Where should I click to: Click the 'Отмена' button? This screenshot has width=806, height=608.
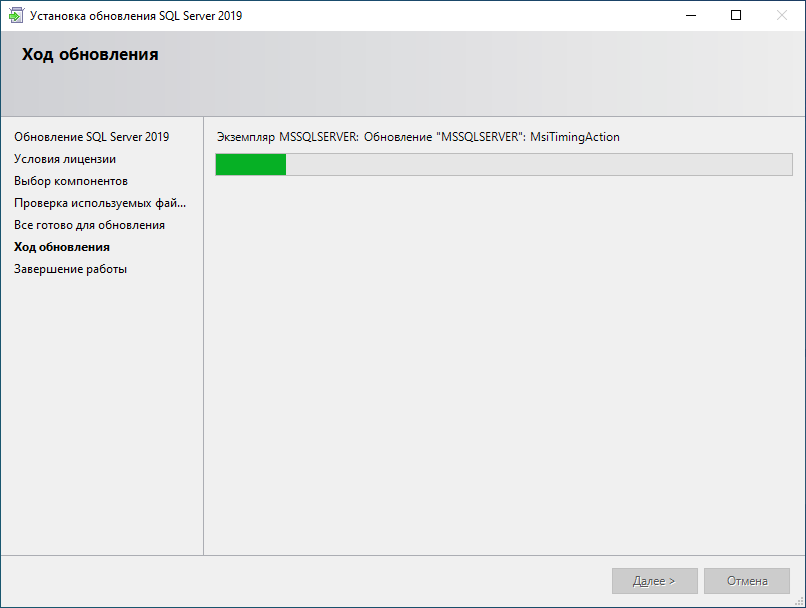pyautogui.click(x=746, y=581)
